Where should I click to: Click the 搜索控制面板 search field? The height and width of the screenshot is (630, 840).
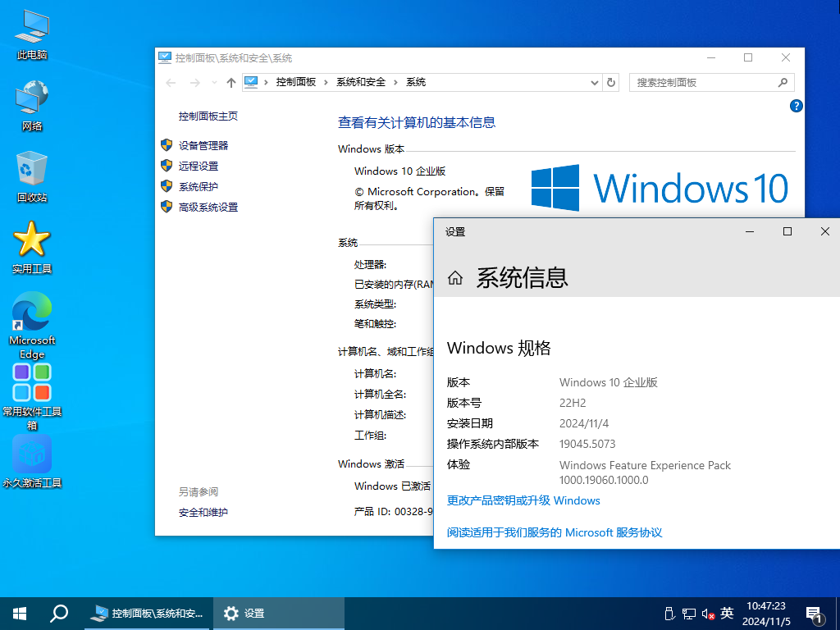tap(704, 83)
